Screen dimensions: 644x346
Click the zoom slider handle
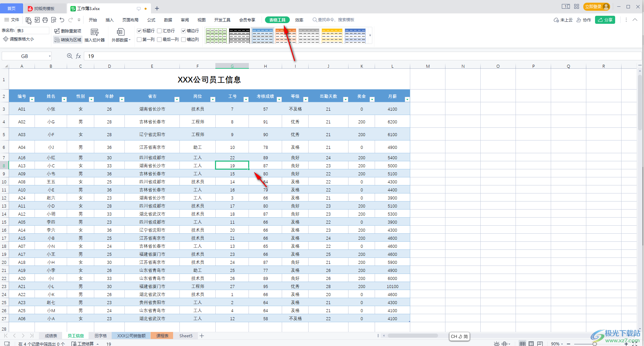594,344
